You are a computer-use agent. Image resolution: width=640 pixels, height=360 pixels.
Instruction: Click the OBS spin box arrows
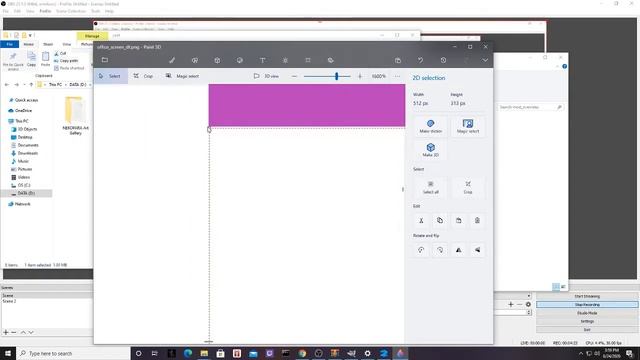[529, 312]
